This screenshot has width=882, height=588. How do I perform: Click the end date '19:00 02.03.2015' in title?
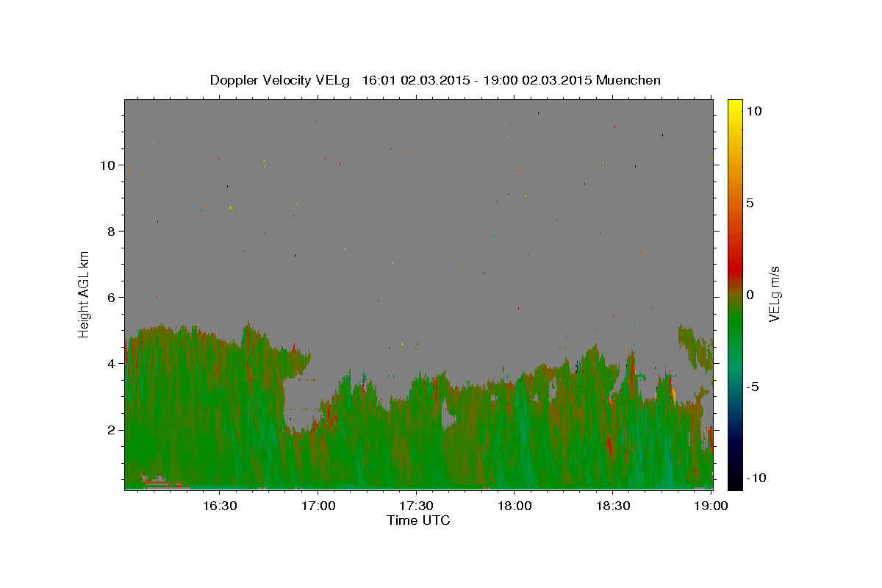pyautogui.click(x=537, y=80)
